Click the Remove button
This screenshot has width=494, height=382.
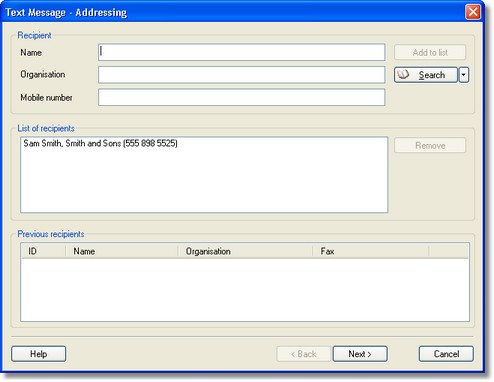(430, 145)
